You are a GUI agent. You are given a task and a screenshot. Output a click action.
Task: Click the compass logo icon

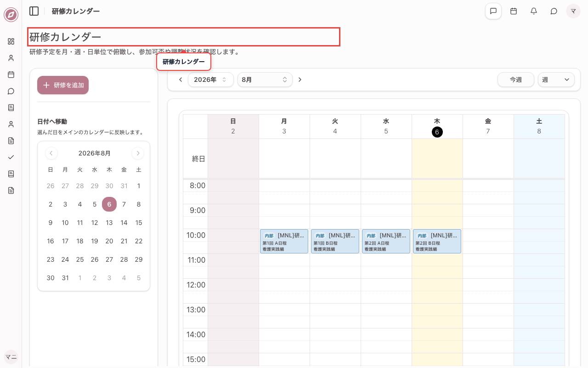coord(11,15)
